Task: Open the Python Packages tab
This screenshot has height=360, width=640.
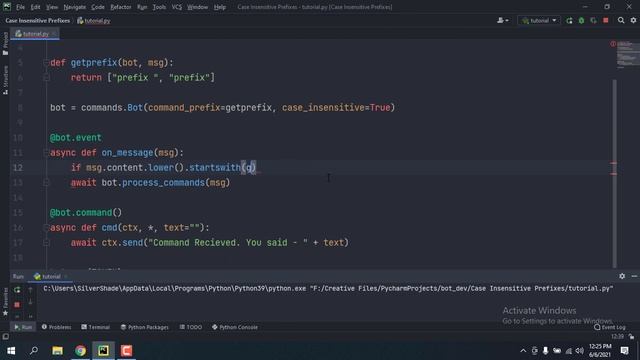Action: 144,327
